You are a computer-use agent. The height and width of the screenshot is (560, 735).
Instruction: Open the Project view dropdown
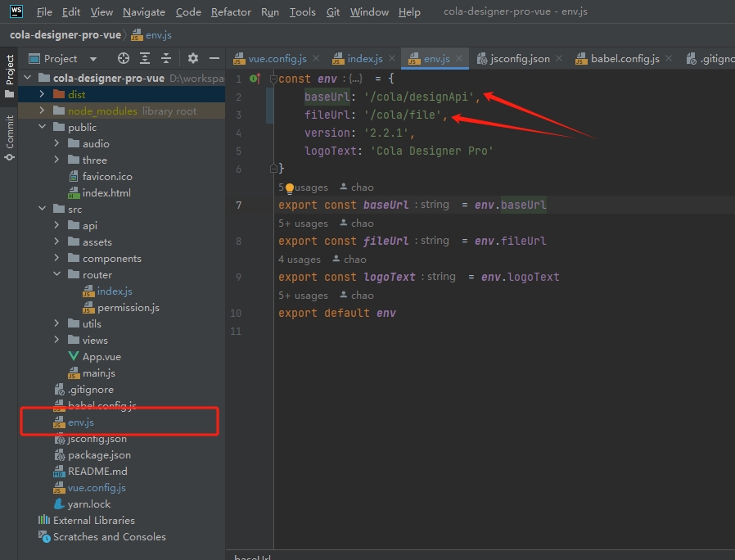93,59
